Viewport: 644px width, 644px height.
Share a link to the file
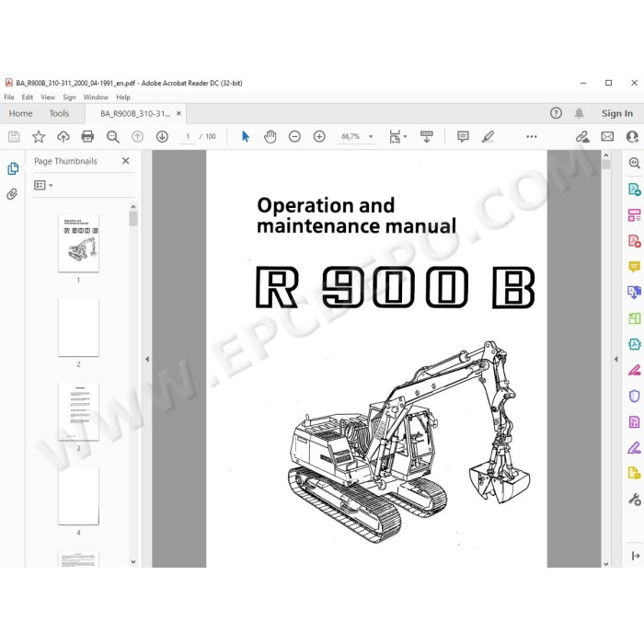coord(582,136)
